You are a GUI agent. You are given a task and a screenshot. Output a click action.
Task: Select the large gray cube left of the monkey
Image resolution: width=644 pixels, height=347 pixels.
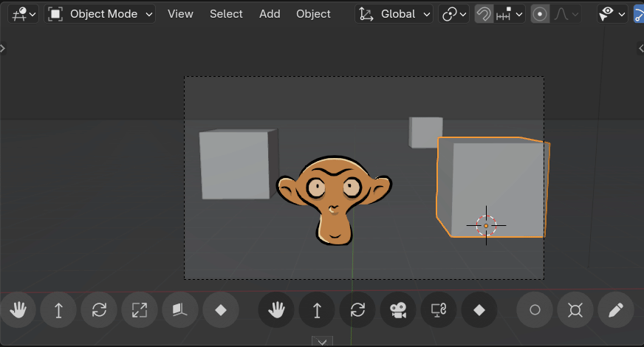tap(239, 164)
